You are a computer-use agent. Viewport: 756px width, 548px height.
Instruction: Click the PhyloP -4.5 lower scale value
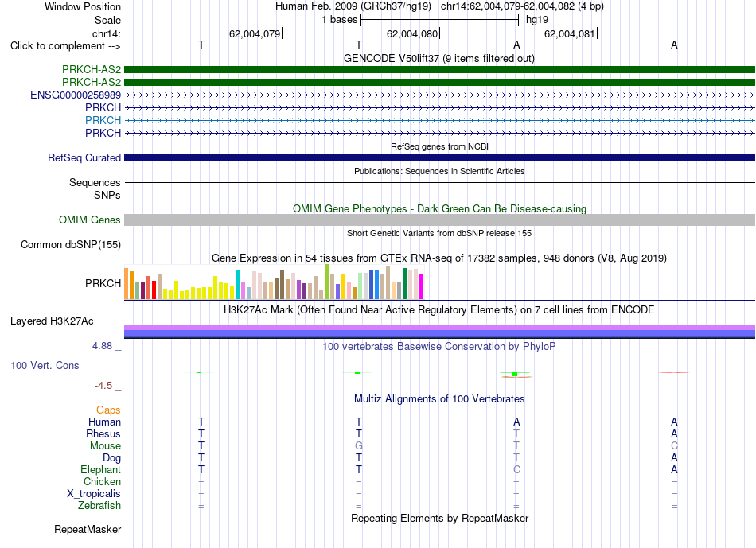tap(103, 386)
